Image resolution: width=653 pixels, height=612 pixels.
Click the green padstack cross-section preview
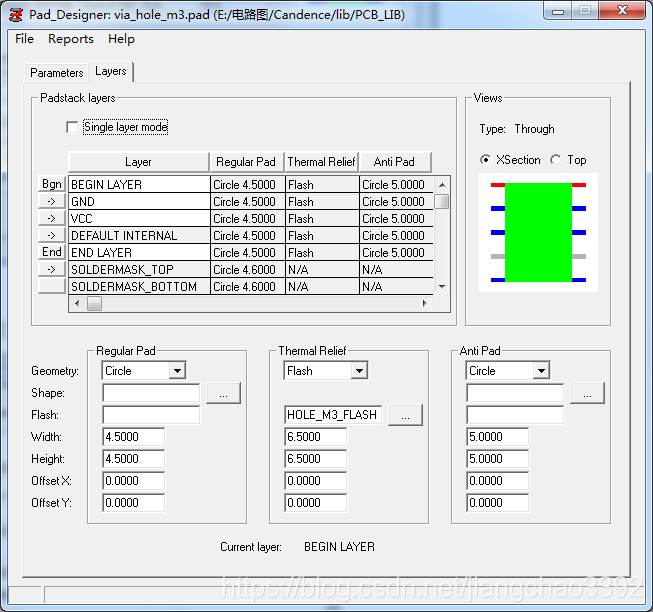click(538, 232)
